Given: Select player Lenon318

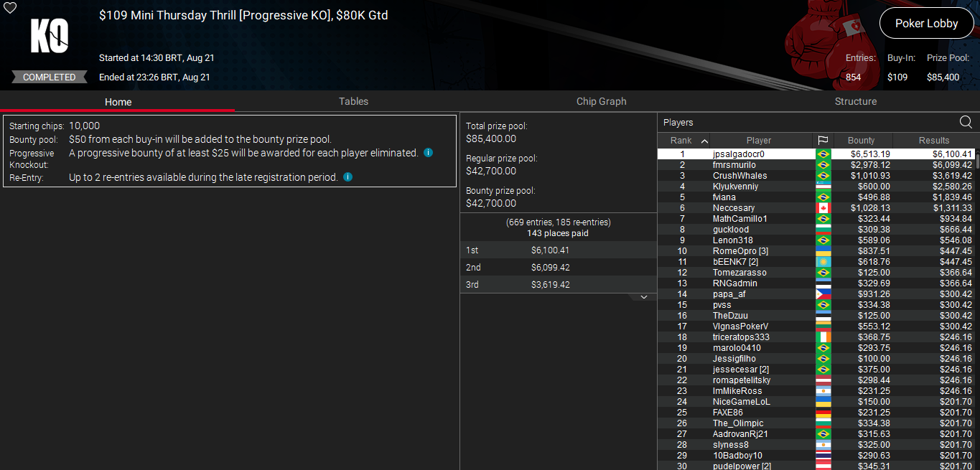Looking at the screenshot, I should (x=816, y=240).
